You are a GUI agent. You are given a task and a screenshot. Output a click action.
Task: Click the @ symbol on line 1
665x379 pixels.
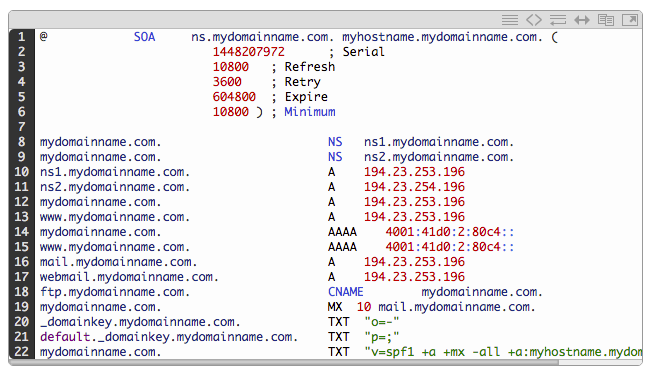(x=44, y=36)
